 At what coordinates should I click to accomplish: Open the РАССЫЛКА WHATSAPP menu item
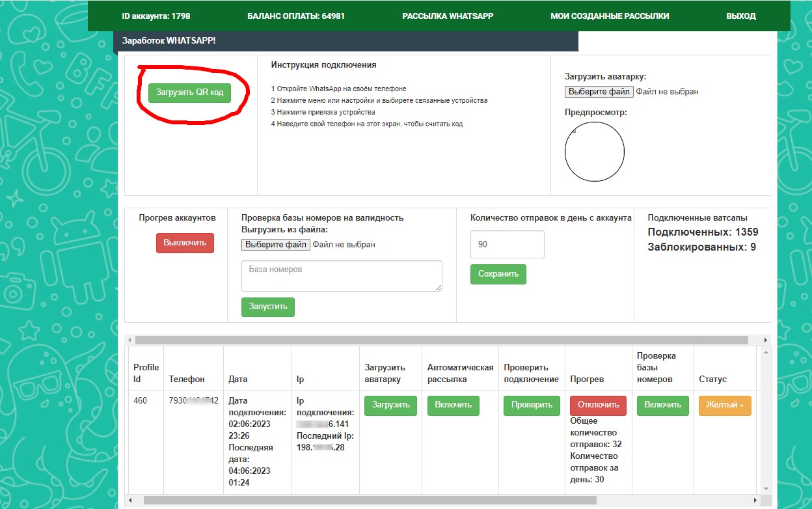click(x=448, y=16)
